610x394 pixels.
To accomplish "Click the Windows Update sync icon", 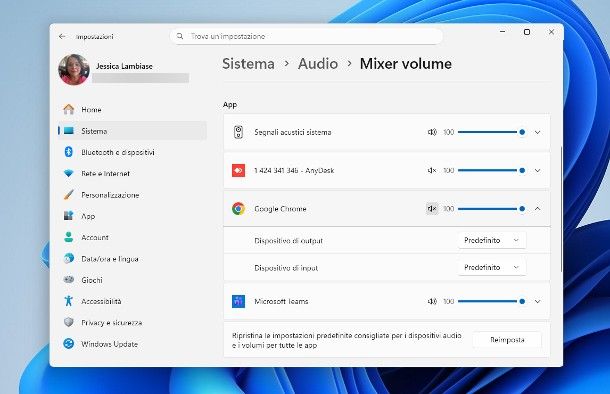I will click(68, 344).
